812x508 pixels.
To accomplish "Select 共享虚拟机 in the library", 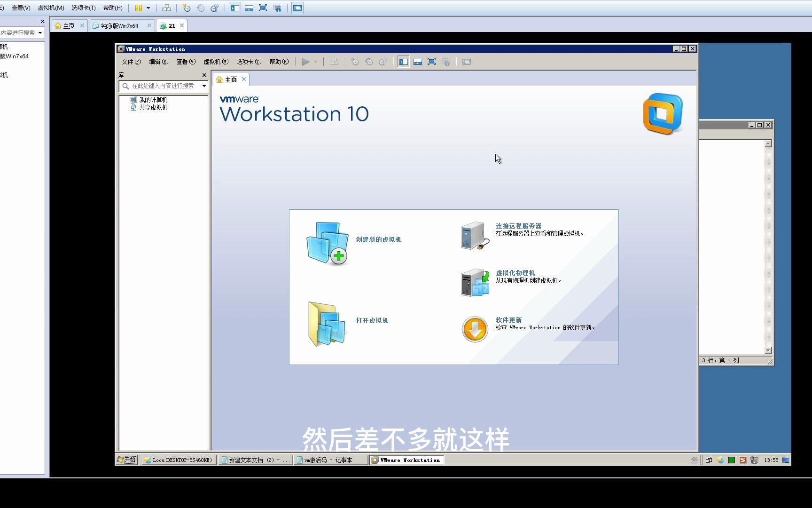I will point(152,107).
